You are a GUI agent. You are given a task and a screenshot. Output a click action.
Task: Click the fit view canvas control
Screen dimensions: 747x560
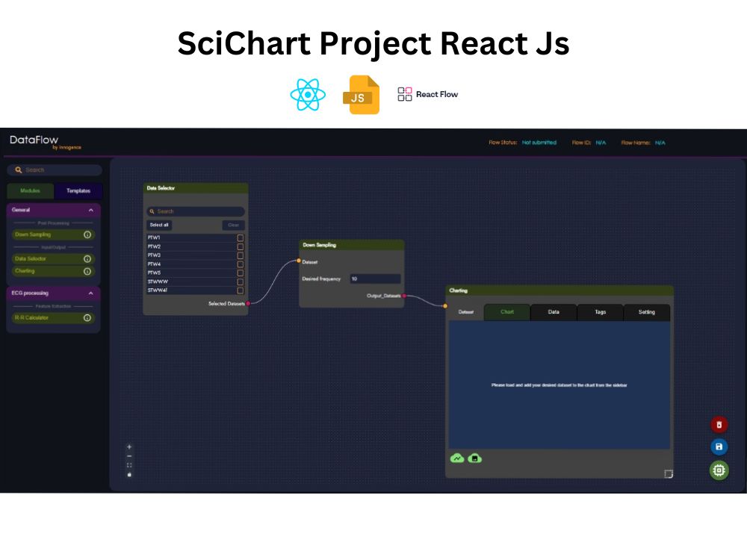point(129,465)
